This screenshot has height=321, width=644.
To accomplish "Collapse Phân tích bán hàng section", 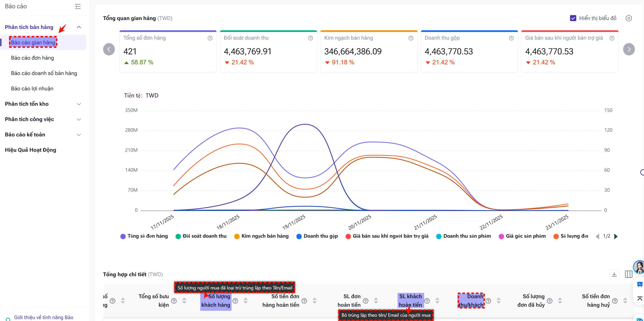I will tap(79, 27).
